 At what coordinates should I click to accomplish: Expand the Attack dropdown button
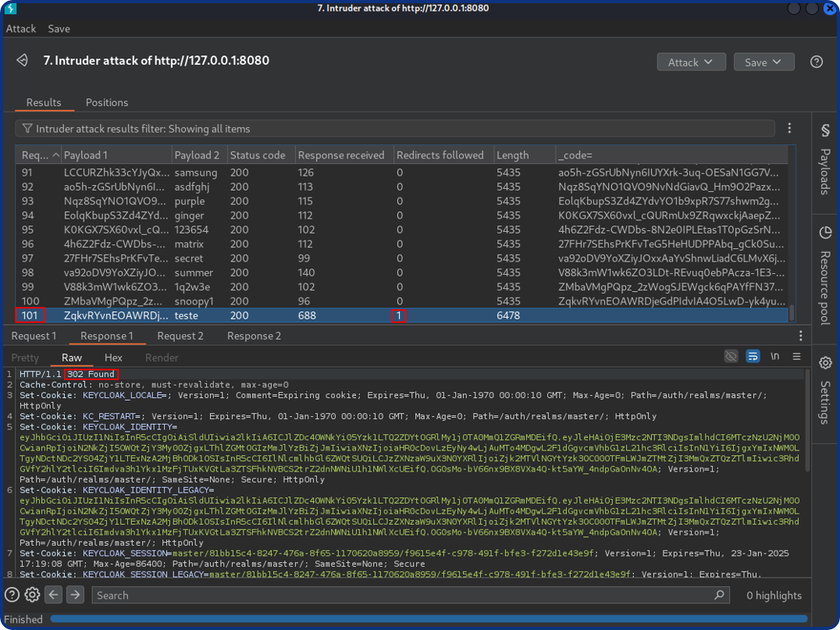pyautogui.click(x=691, y=62)
